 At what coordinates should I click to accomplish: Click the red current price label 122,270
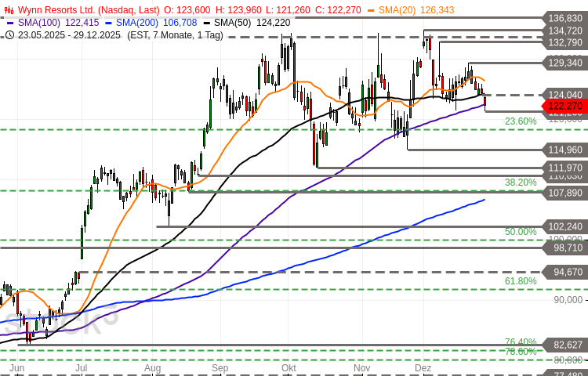click(x=564, y=106)
